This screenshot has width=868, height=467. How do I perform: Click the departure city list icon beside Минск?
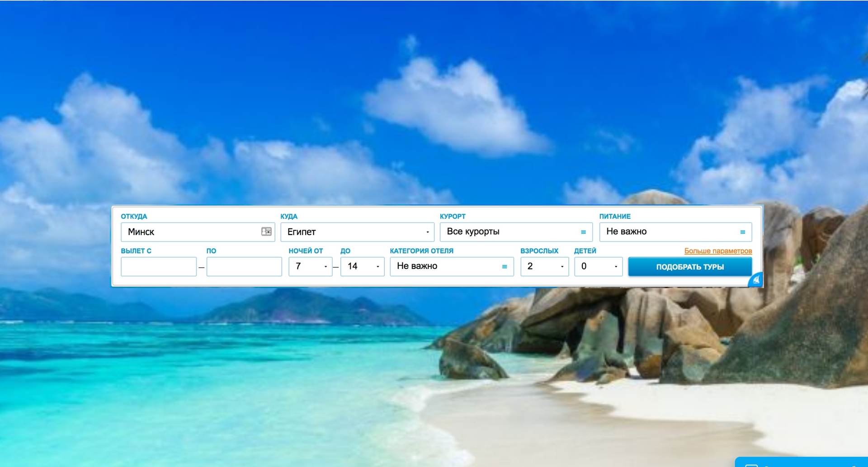(x=266, y=231)
